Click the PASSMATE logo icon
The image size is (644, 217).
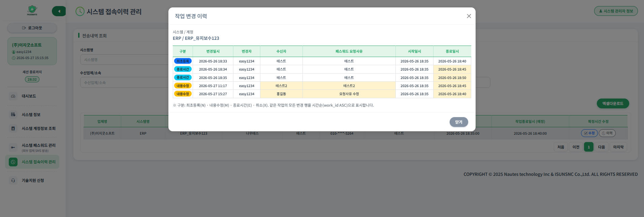pos(32,10)
